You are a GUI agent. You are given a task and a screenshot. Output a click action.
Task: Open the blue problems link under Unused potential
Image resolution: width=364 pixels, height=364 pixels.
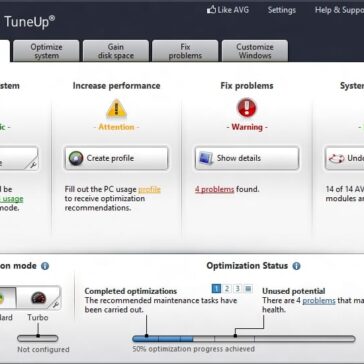click(319, 301)
